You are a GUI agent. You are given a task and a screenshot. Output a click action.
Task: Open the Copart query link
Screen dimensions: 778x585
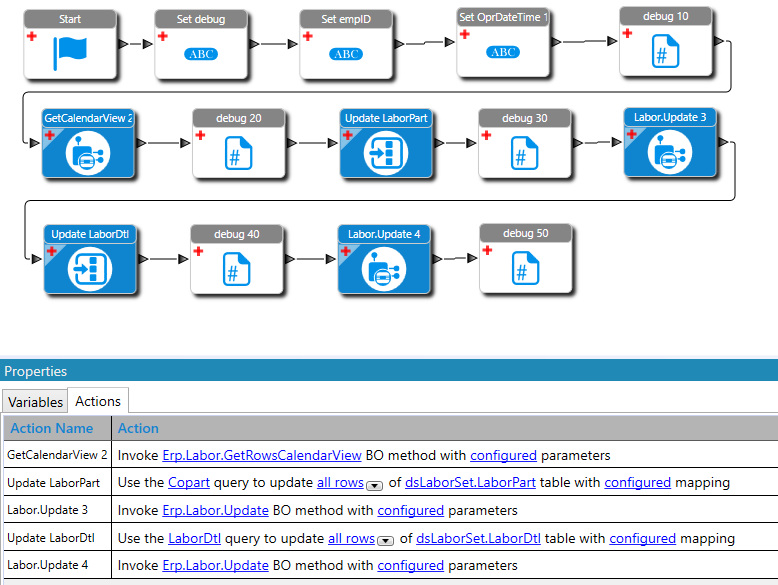189,483
